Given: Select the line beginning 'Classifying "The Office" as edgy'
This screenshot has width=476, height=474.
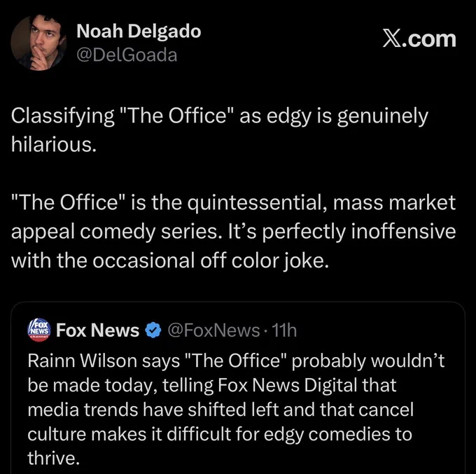Looking at the screenshot, I should point(220,117).
